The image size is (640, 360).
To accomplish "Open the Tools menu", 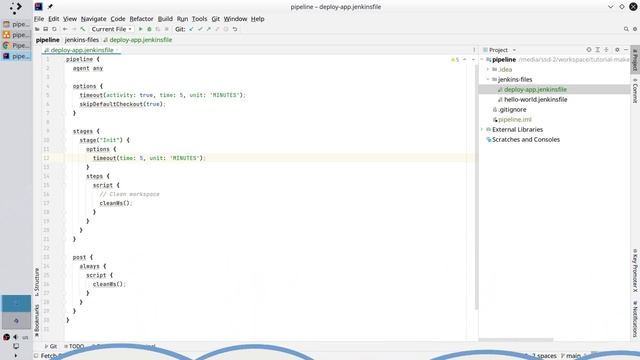I will point(199,19).
